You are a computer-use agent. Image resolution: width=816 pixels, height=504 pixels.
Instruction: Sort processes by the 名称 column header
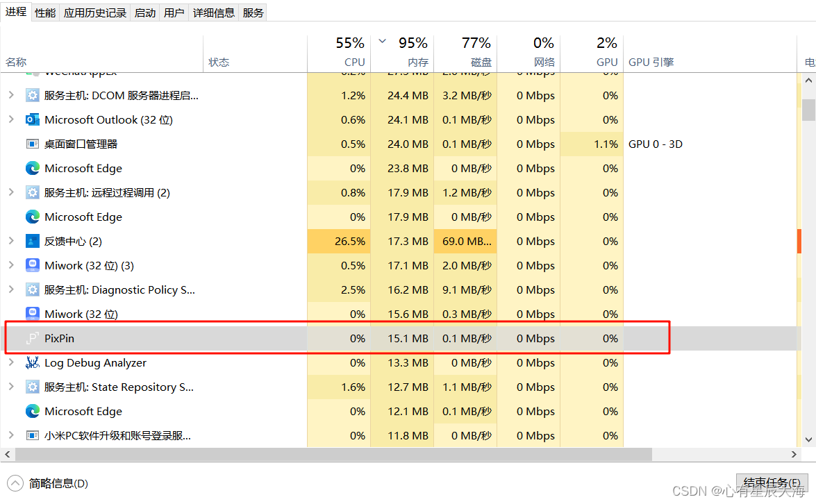click(102, 53)
